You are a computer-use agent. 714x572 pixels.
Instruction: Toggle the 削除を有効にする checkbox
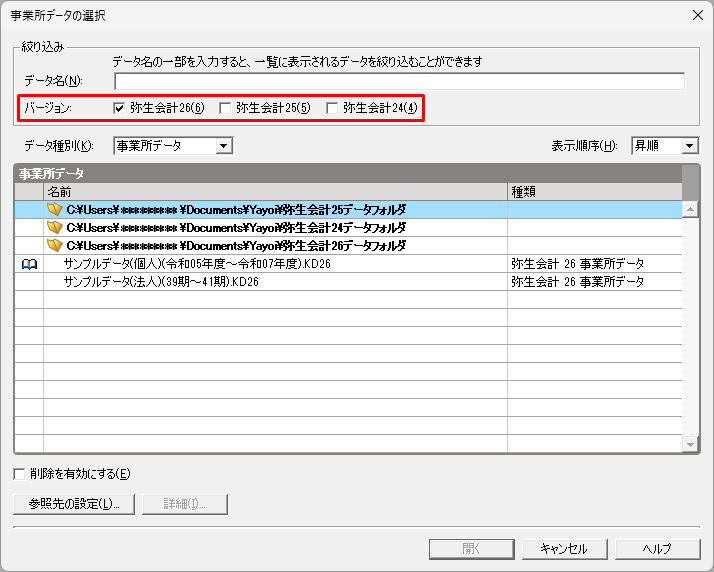(20, 473)
